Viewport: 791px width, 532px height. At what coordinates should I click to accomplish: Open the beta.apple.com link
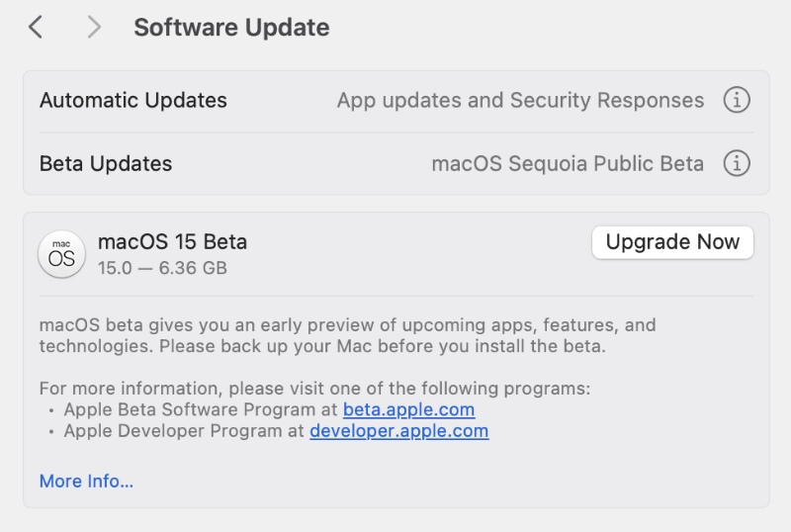click(x=408, y=409)
